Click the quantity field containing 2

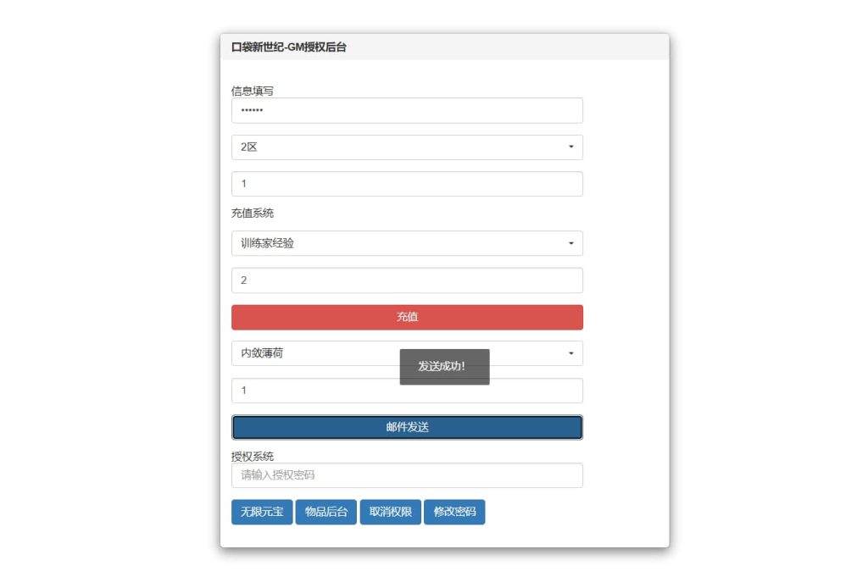pyautogui.click(x=407, y=280)
